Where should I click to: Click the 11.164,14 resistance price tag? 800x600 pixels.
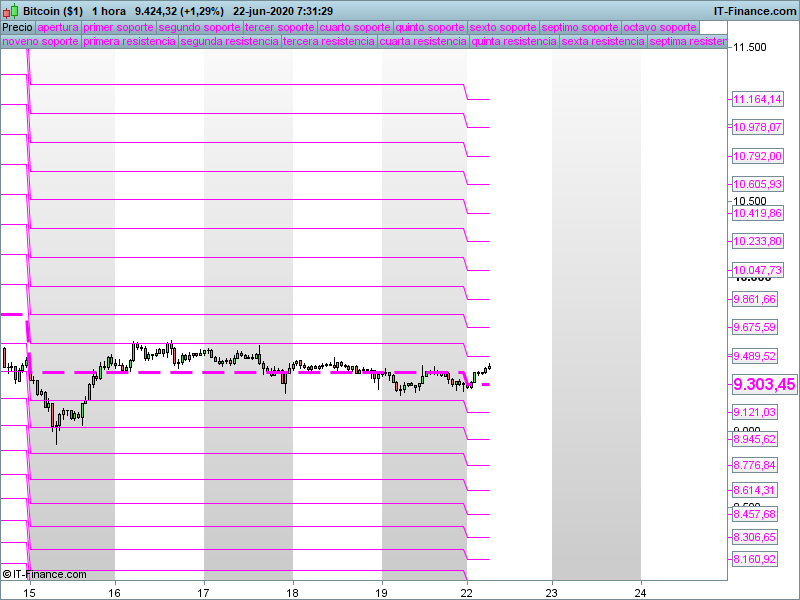757,100
